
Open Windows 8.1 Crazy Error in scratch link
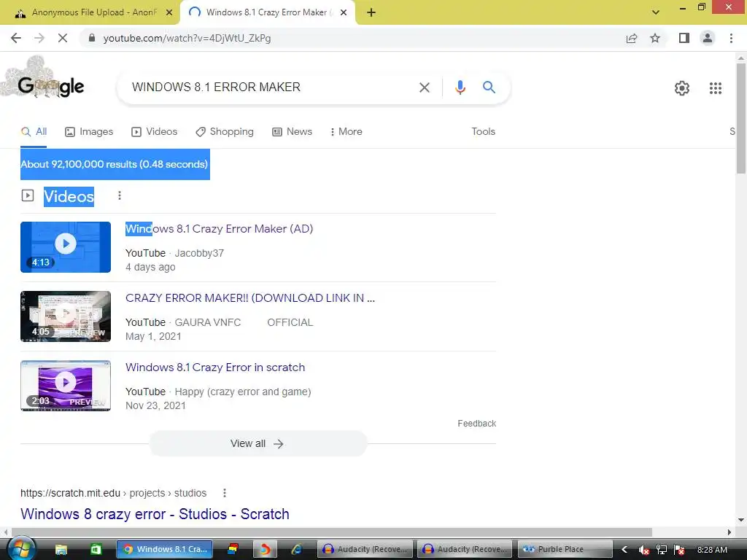pyautogui.click(x=215, y=367)
